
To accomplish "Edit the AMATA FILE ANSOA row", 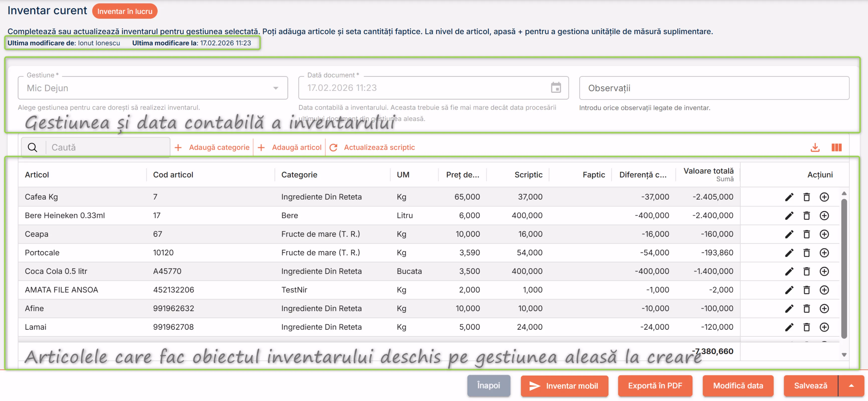I will coord(789,290).
